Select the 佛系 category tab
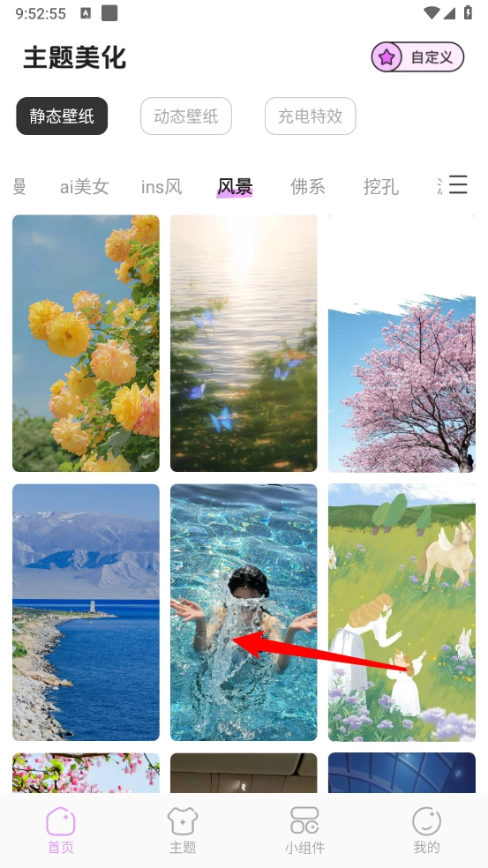 point(307,186)
